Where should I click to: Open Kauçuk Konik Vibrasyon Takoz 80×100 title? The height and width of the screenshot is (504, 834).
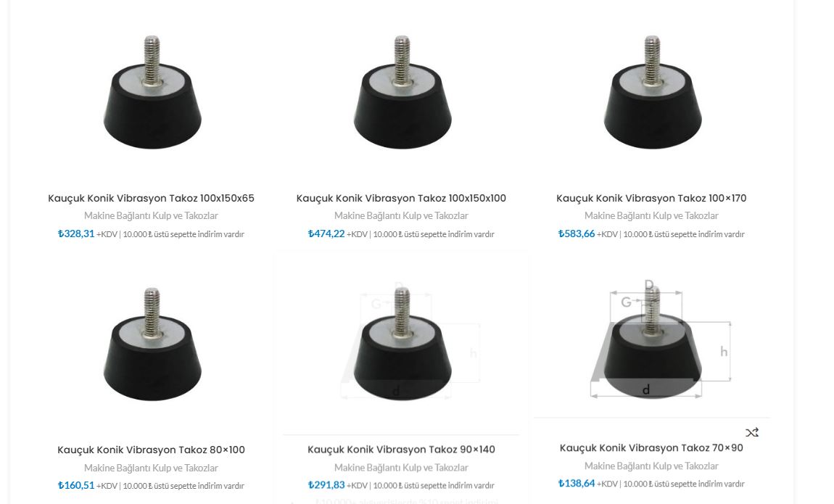pos(151,450)
